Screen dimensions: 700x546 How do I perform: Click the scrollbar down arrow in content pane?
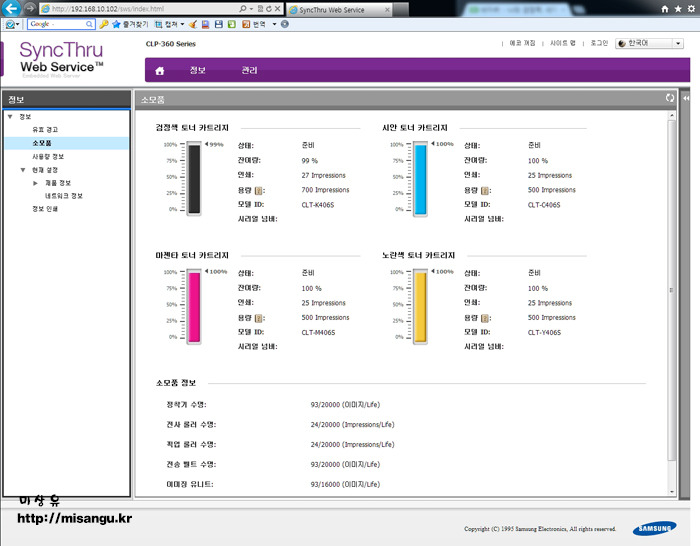672,492
